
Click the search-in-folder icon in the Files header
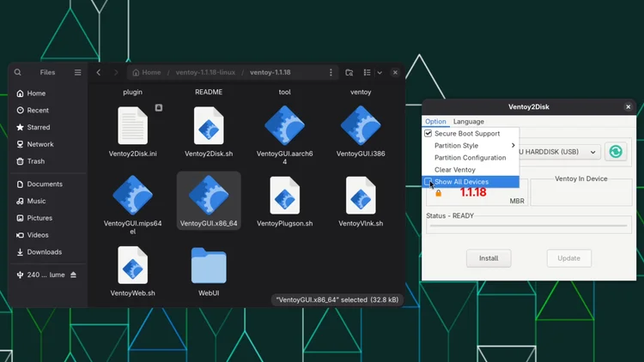[349, 72]
